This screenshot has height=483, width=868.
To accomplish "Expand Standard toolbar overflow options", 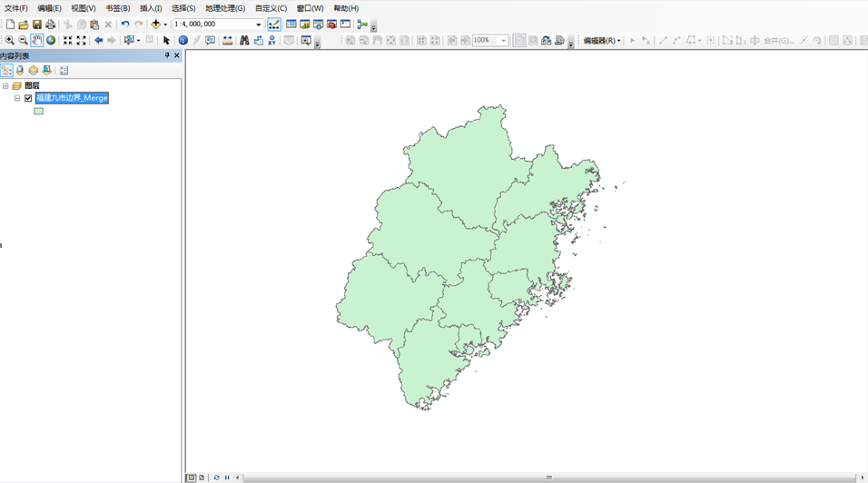I will (374, 25).
